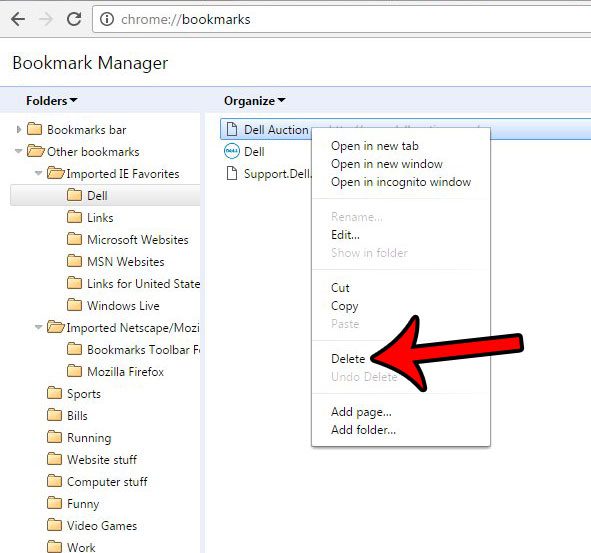The width and height of the screenshot is (591, 553).
Task: Click the chrome://bookmarks address field
Action: (x=341, y=19)
